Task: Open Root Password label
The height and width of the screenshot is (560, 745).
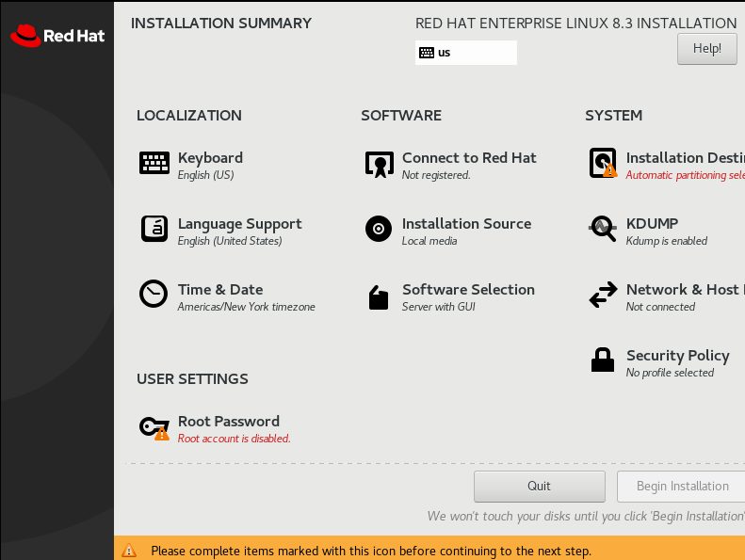Action: [229, 422]
